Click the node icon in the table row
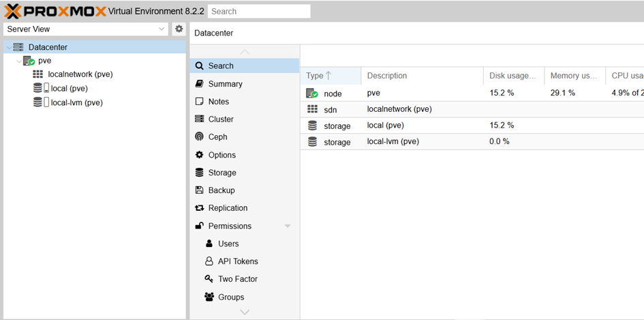This screenshot has width=644, height=320. tap(312, 93)
